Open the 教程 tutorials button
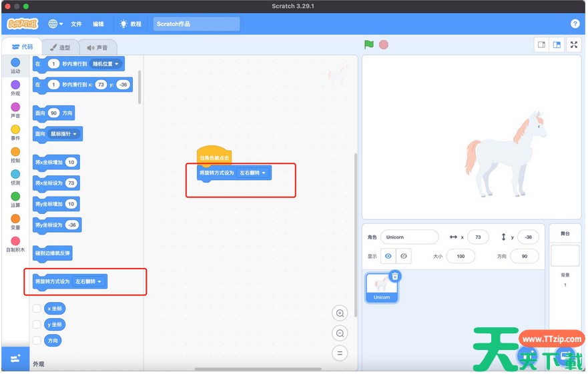Viewport: 588px width, 376px height. tap(131, 24)
